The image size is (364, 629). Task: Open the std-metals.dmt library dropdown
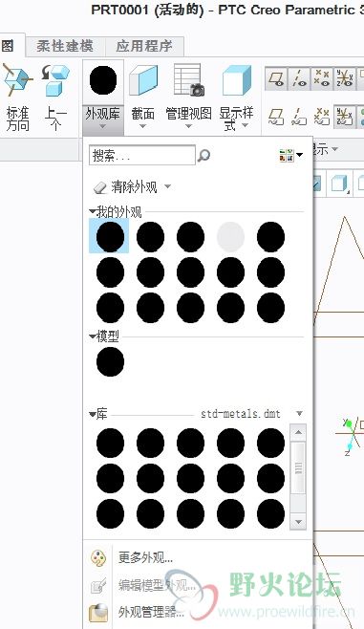[x=299, y=414]
